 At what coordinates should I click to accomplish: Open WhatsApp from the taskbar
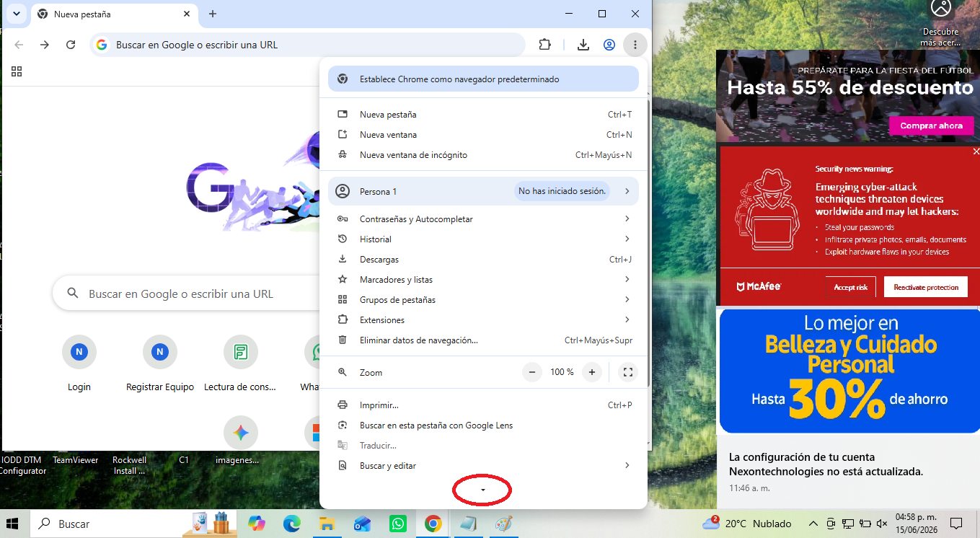click(398, 524)
